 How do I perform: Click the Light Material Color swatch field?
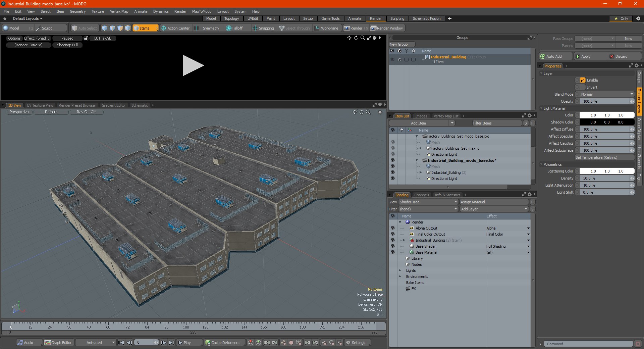click(x=607, y=115)
